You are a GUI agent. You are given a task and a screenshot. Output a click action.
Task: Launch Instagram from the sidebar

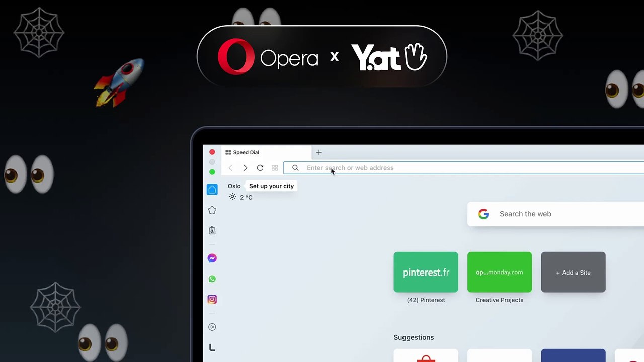pos(212,299)
